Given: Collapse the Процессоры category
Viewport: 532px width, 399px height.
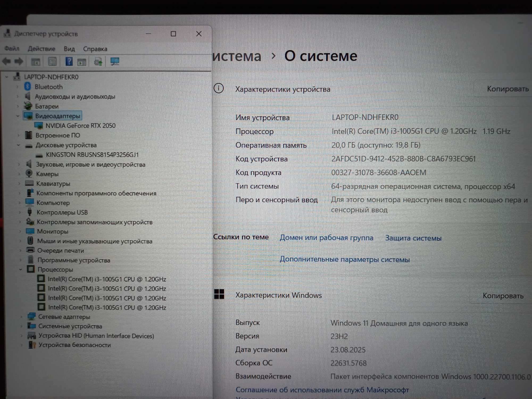Looking at the screenshot, I should coord(20,269).
